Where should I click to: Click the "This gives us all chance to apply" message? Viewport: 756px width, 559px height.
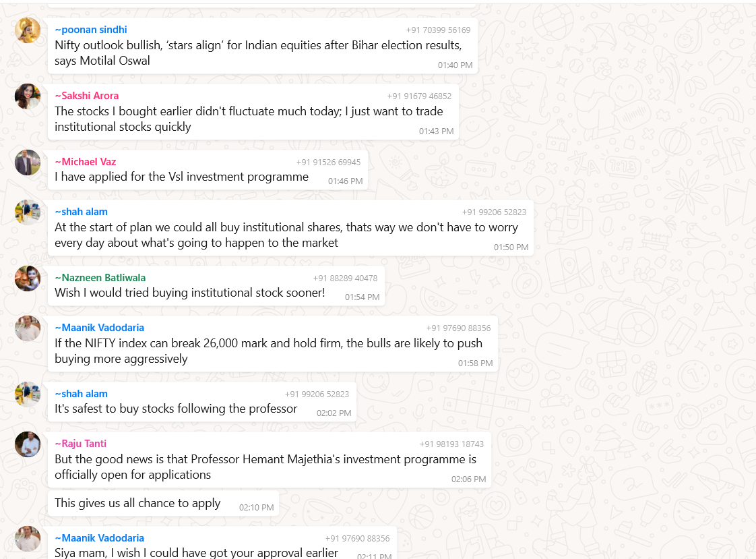137,503
